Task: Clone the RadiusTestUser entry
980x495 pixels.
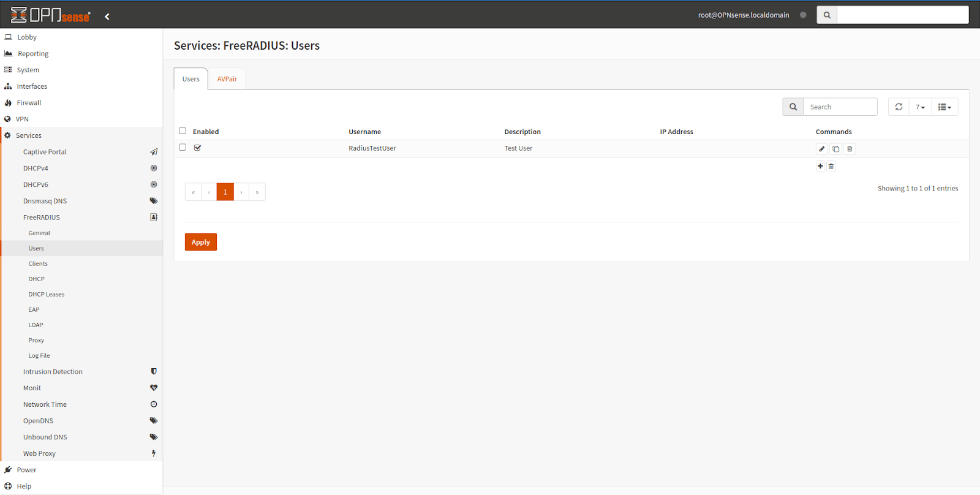Action: point(835,149)
